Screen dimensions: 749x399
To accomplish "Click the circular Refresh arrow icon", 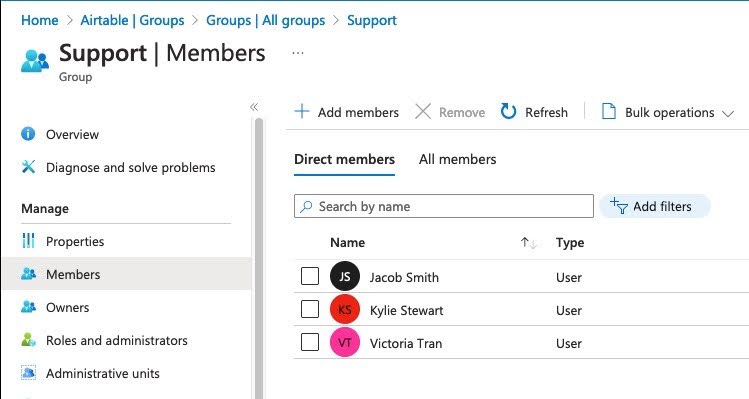I will pyautogui.click(x=508, y=112).
